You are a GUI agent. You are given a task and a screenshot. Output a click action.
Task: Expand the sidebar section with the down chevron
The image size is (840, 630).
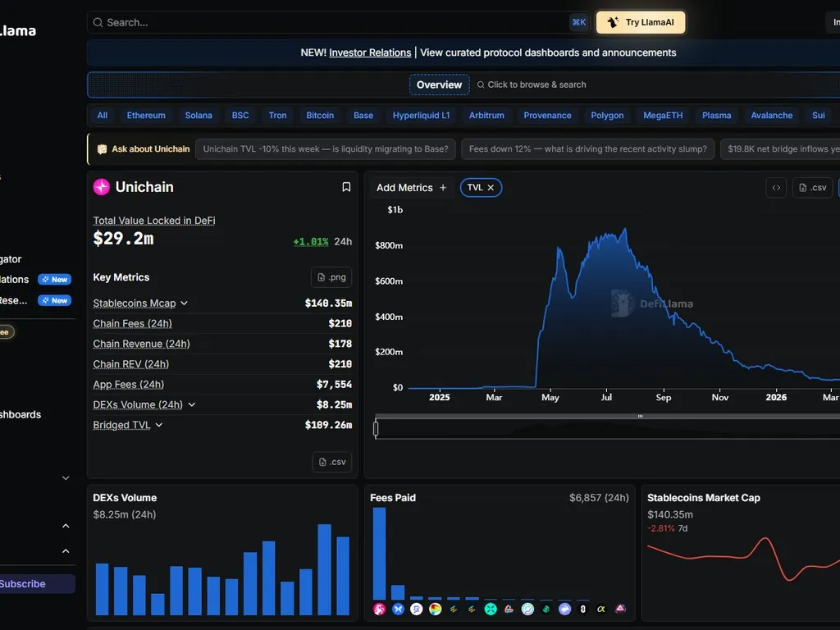pyautogui.click(x=66, y=478)
